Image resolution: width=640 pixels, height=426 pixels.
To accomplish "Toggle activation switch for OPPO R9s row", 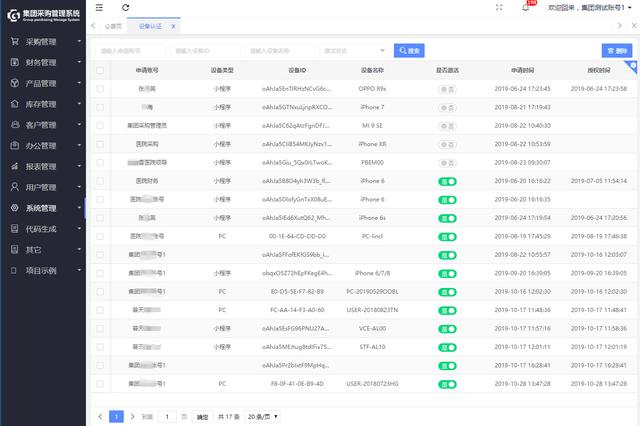I will click(x=446, y=88).
